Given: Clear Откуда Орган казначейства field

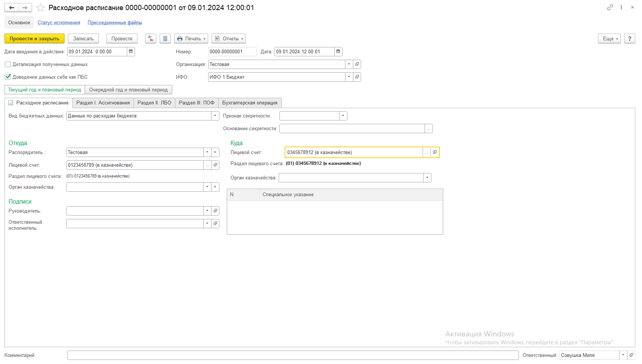Looking at the screenshot, I should point(215,187).
